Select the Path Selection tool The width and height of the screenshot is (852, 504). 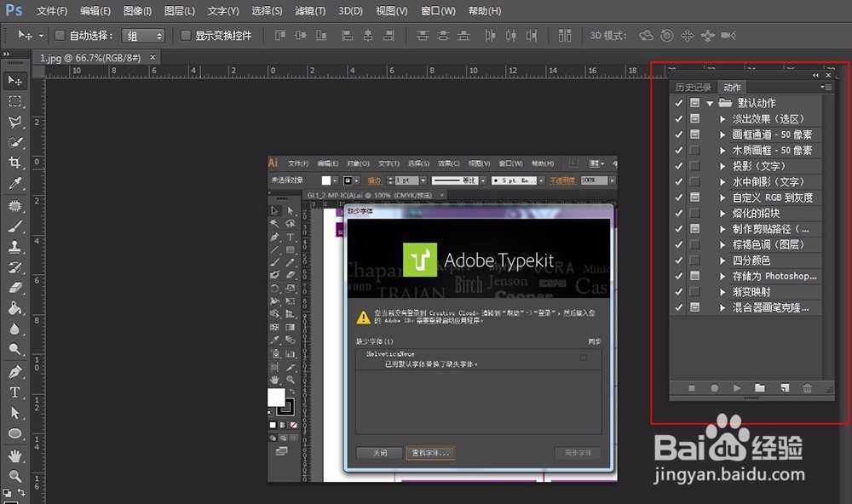[14, 413]
